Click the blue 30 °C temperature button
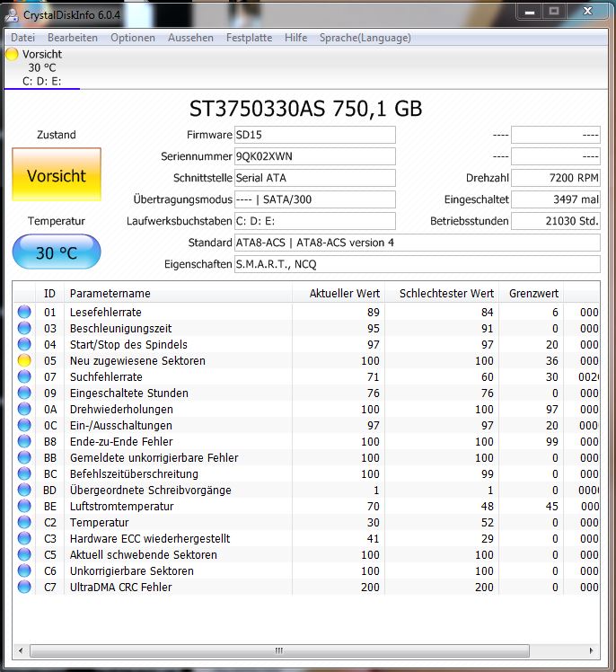616x672 pixels. pyautogui.click(x=57, y=252)
